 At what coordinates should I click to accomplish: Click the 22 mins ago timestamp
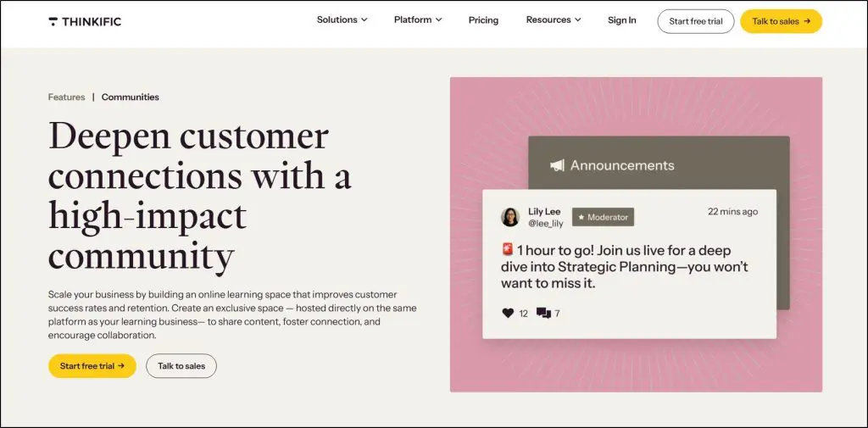732,212
